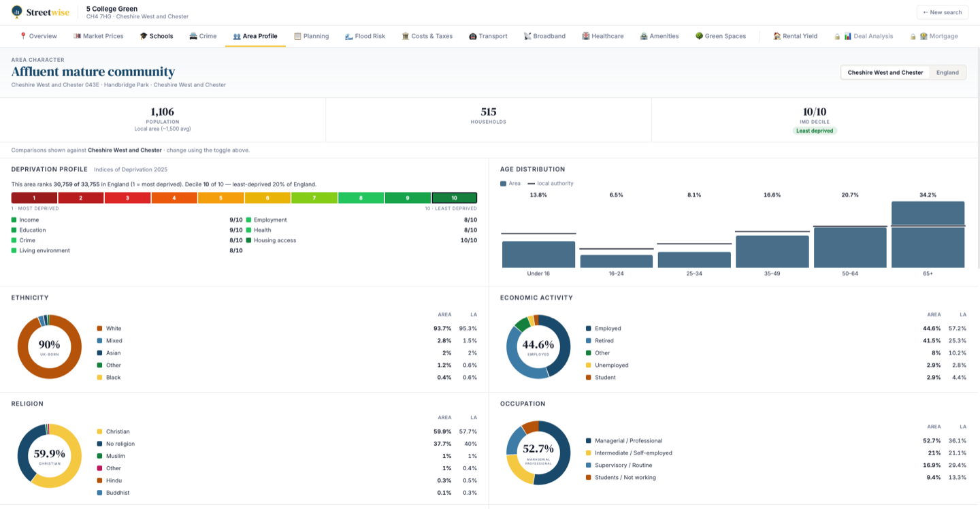980x509 pixels.
Task: Click the Broadband satellite icon
Action: pyautogui.click(x=527, y=36)
